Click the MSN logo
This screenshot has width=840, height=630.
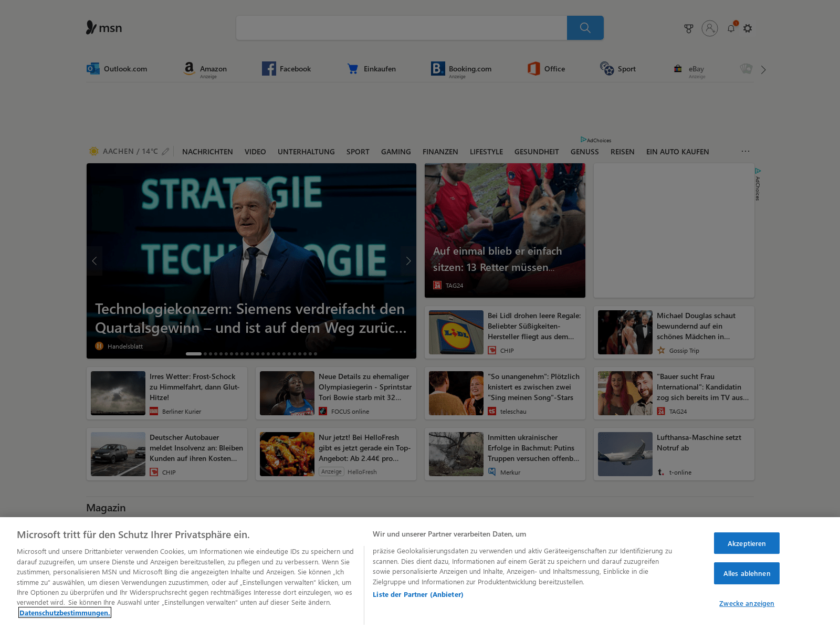[x=104, y=28]
